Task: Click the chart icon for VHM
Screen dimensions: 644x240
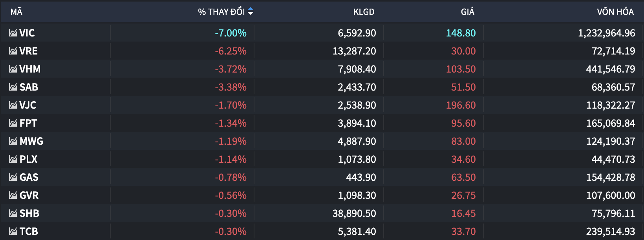Action: coord(13,69)
